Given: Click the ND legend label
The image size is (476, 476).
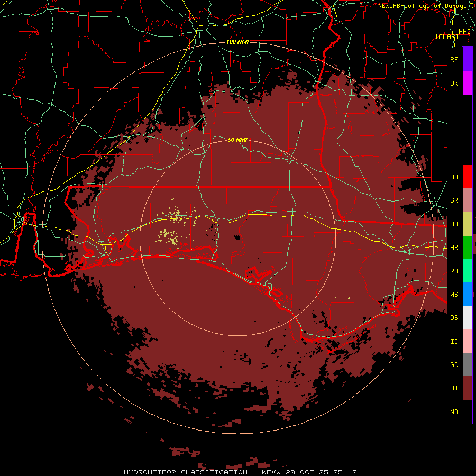Looking at the screenshot, I should tap(454, 412).
